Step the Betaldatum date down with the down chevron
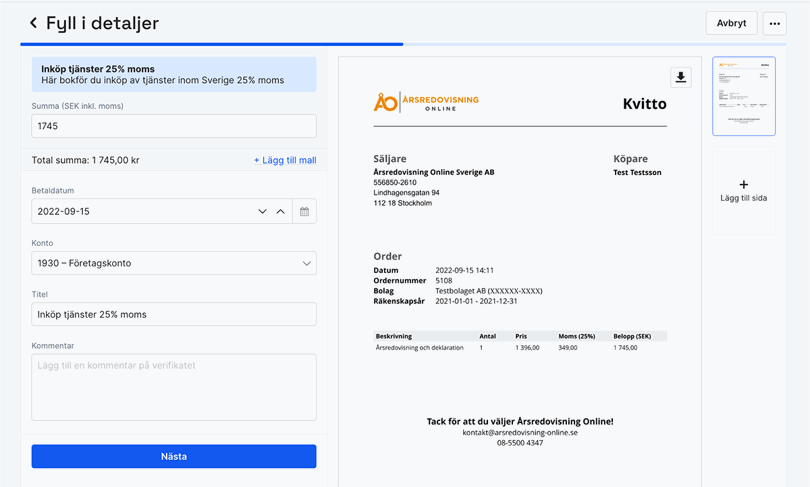The image size is (810, 487). pos(262,212)
